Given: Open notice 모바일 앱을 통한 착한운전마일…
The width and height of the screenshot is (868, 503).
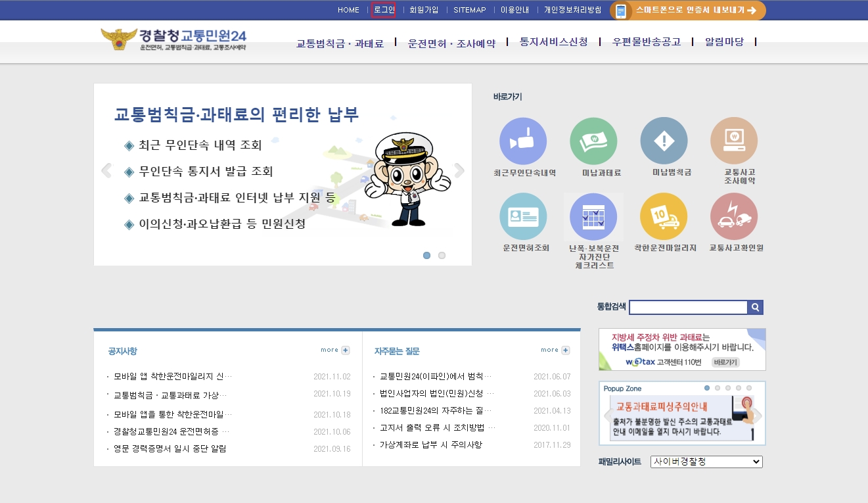Looking at the screenshot, I should (173, 415).
